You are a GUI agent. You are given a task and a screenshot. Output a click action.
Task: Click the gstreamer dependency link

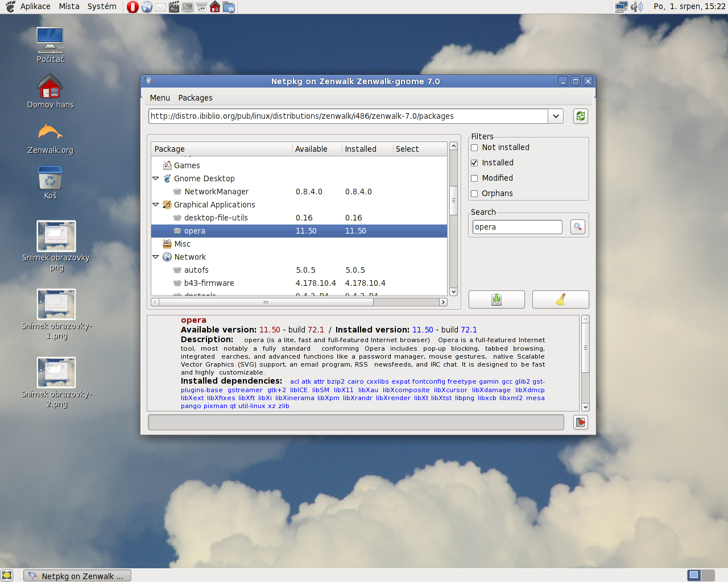pos(245,390)
